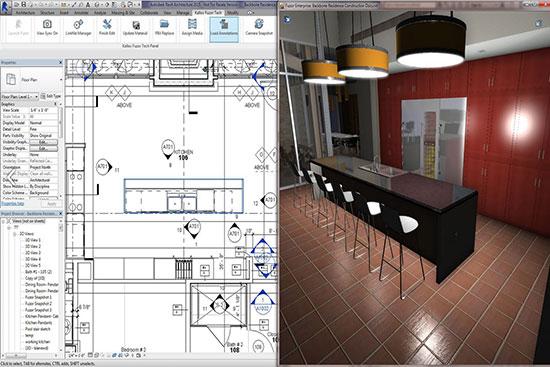Viewport: 550px width, 367px height.
Task: Collapse the 3D Views tree node
Action: click(15, 234)
